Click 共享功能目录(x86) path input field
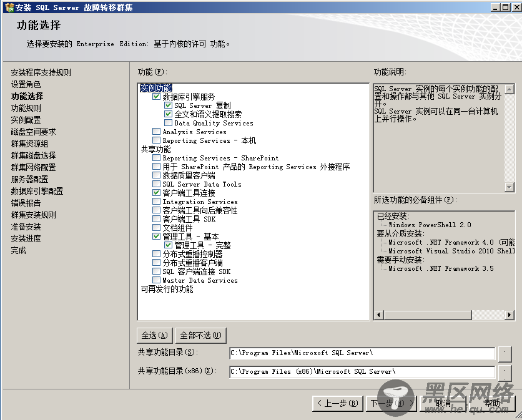 point(362,372)
